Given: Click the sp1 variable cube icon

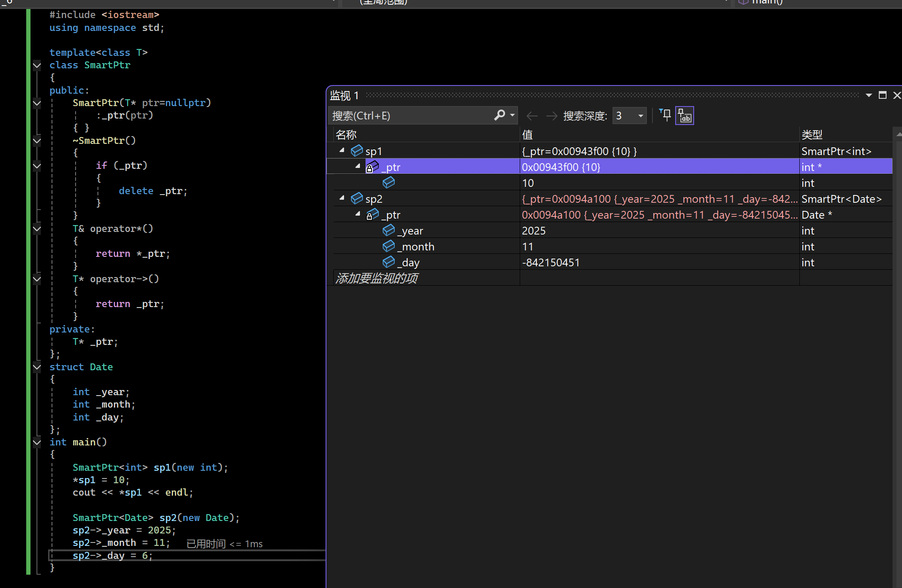Looking at the screenshot, I should pos(357,151).
